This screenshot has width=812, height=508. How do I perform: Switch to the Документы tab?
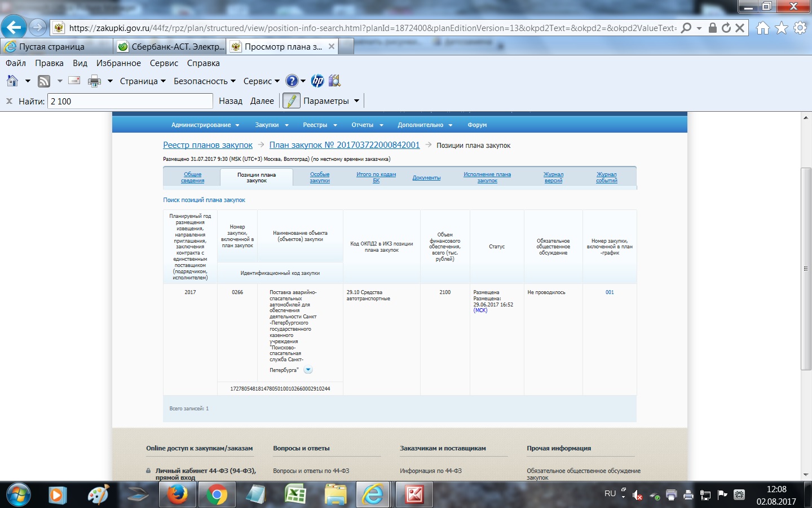[426, 178]
